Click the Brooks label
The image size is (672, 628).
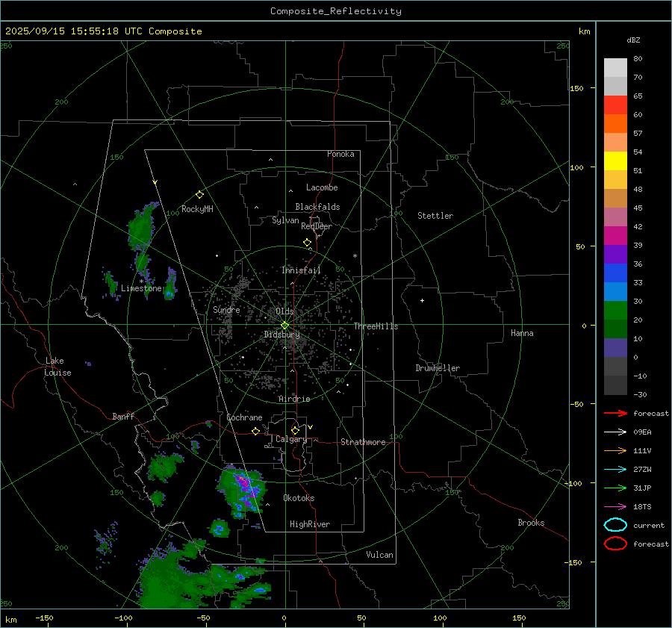point(531,523)
